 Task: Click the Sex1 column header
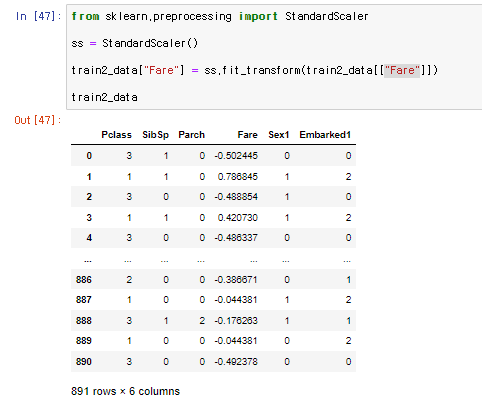(279, 135)
